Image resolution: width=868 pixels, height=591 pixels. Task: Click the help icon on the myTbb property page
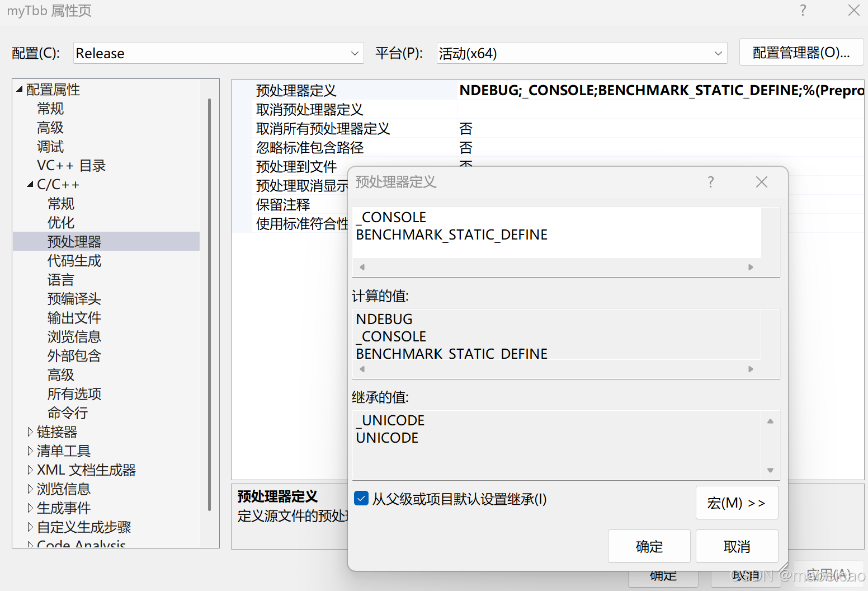tap(803, 10)
